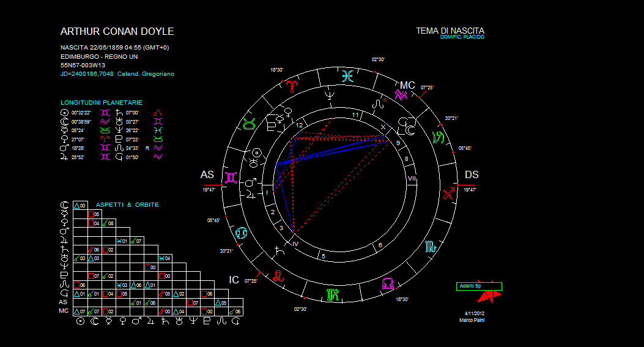The image size is (644, 347).
Task: Select the Moon glyph inside the chart wheel
Action: 410,130
